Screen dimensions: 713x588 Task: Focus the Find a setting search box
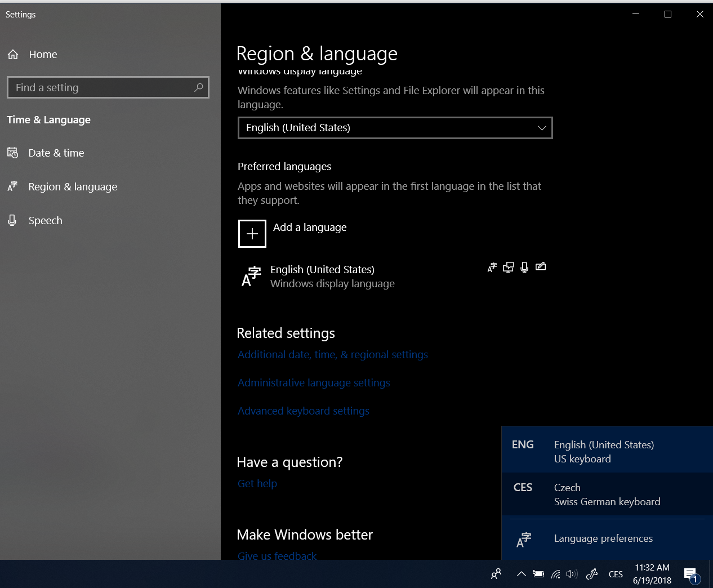108,87
